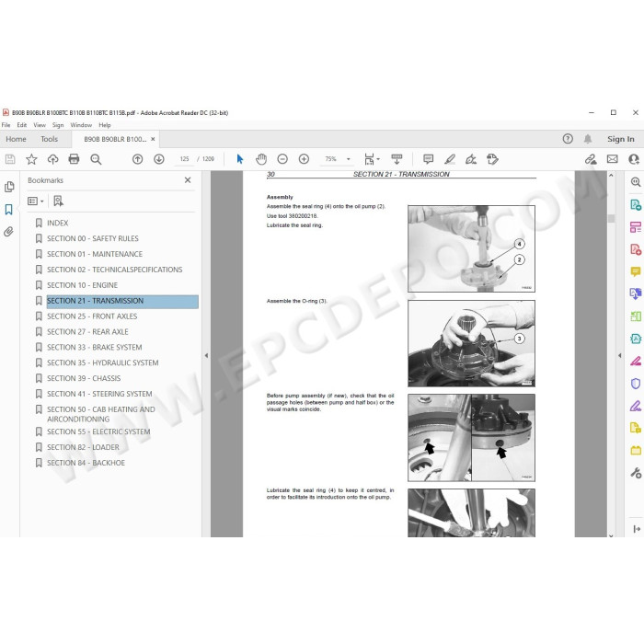The height and width of the screenshot is (644, 644).
Task: Select the arrow Selection tool
Action: (240, 159)
